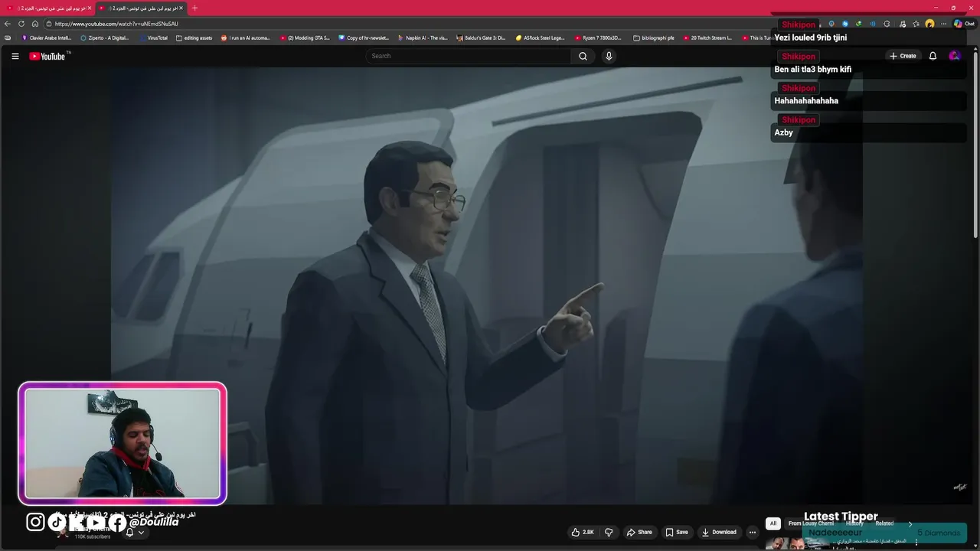The width and height of the screenshot is (980, 551).
Task: Click the YouTube logo
Action: (x=47, y=56)
